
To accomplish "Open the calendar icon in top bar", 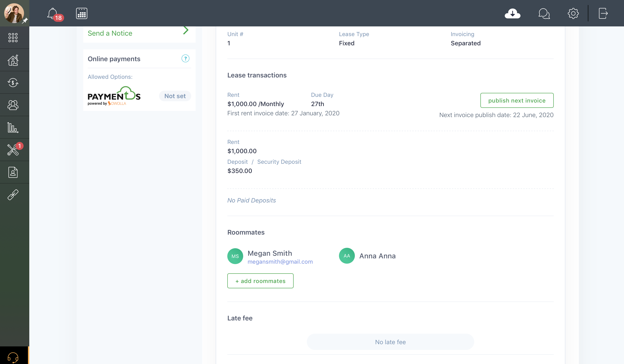I will [x=82, y=13].
